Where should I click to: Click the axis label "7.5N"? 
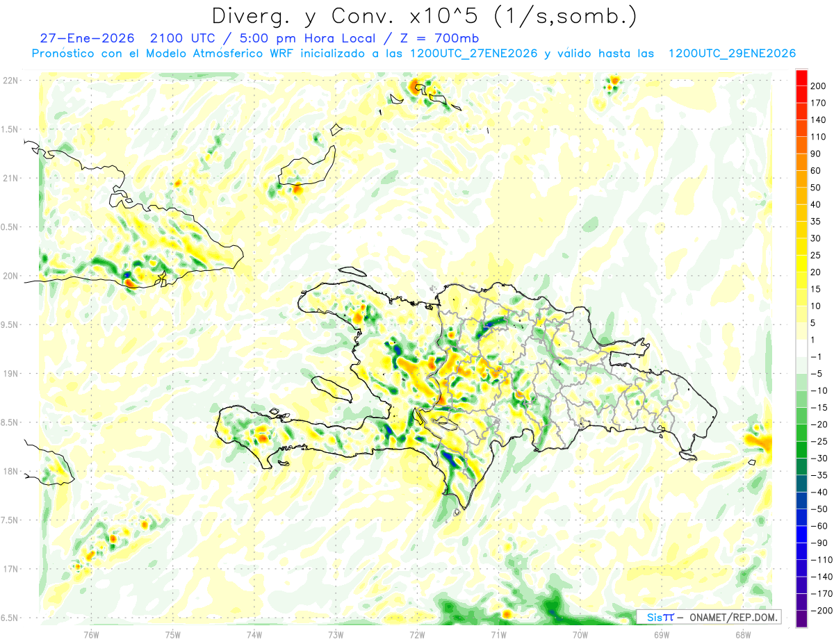click(10, 520)
